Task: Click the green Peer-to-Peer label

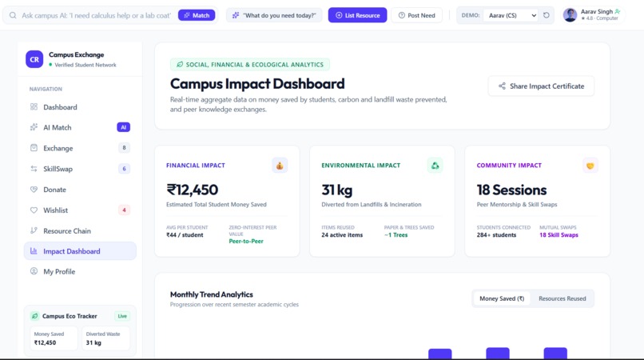Action: pos(246,241)
